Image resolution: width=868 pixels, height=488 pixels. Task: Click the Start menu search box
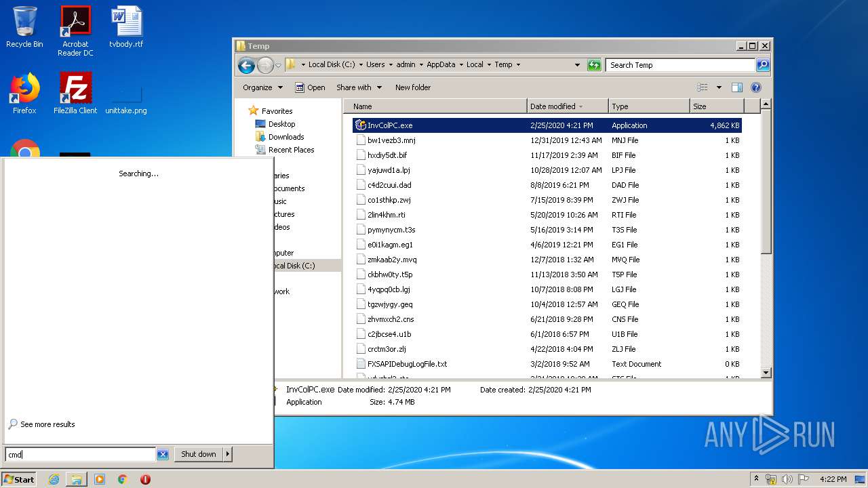(80, 455)
